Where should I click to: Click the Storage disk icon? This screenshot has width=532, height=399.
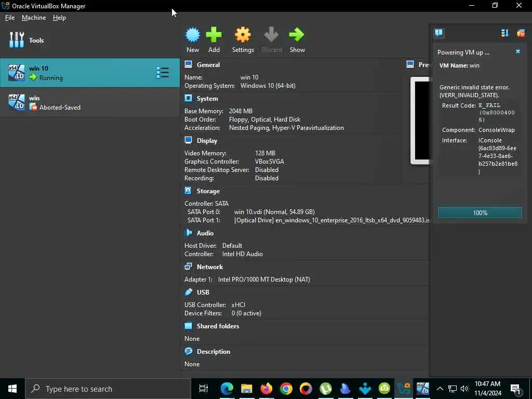click(188, 191)
